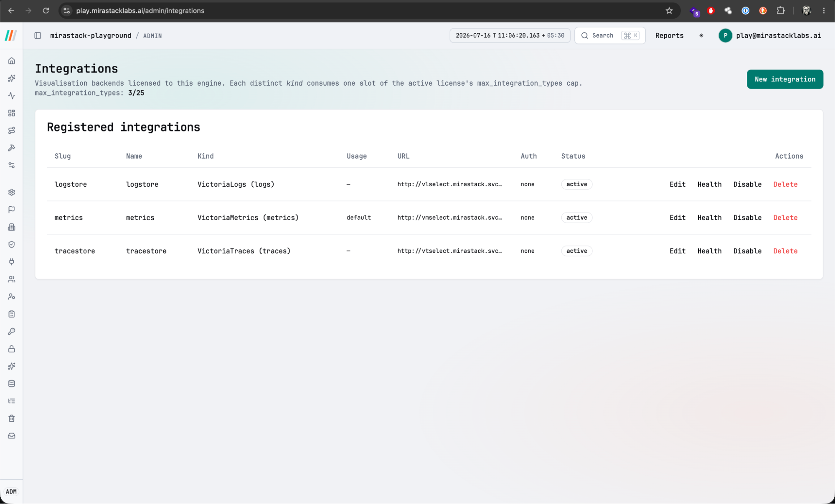
Task: Open the plug integrations icon in sidebar
Action: coord(12,262)
